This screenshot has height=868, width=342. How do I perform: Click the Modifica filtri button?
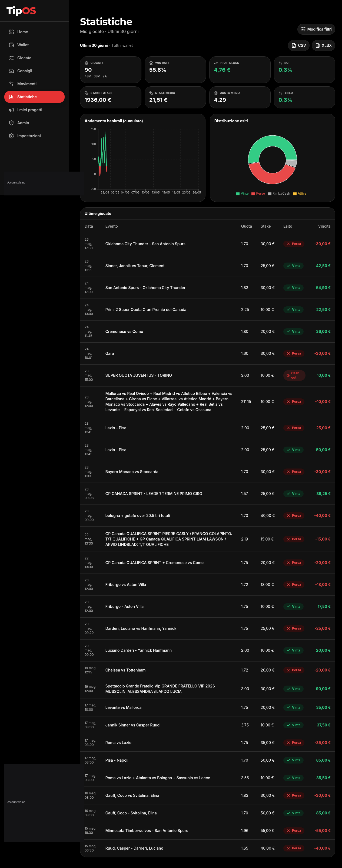coord(316,29)
